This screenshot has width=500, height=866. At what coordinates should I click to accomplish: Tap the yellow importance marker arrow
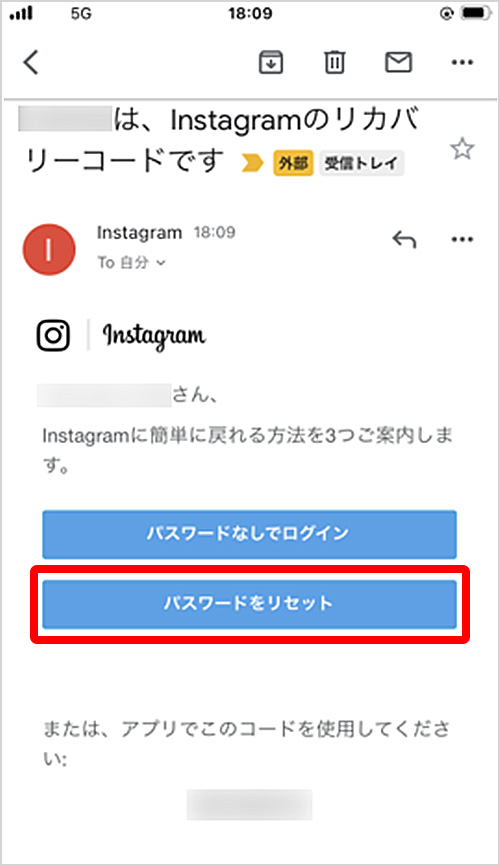(x=252, y=163)
